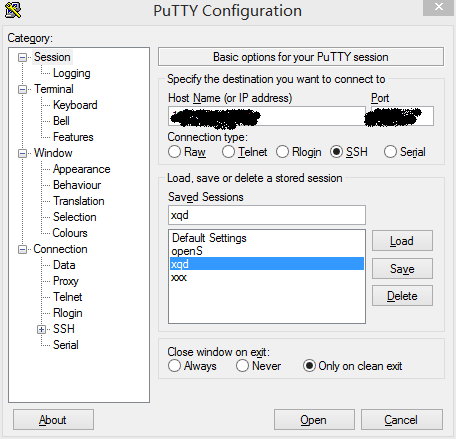Click the Saved Sessions name field
Image resolution: width=456 pixels, height=439 pixels.
pos(267,215)
